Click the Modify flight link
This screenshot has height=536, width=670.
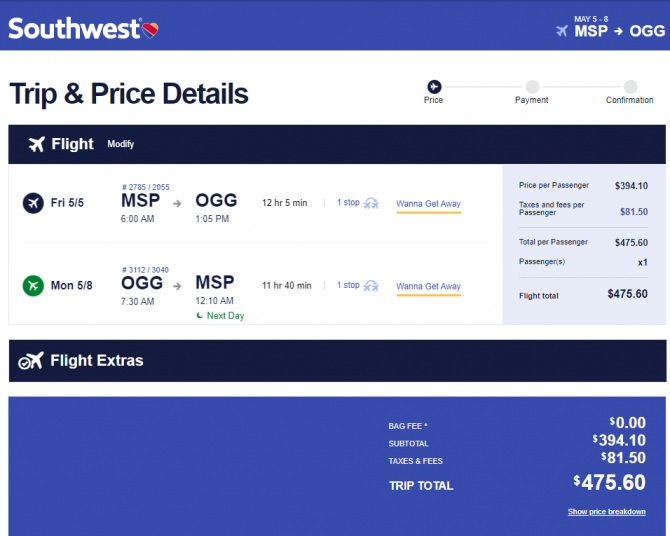click(120, 144)
